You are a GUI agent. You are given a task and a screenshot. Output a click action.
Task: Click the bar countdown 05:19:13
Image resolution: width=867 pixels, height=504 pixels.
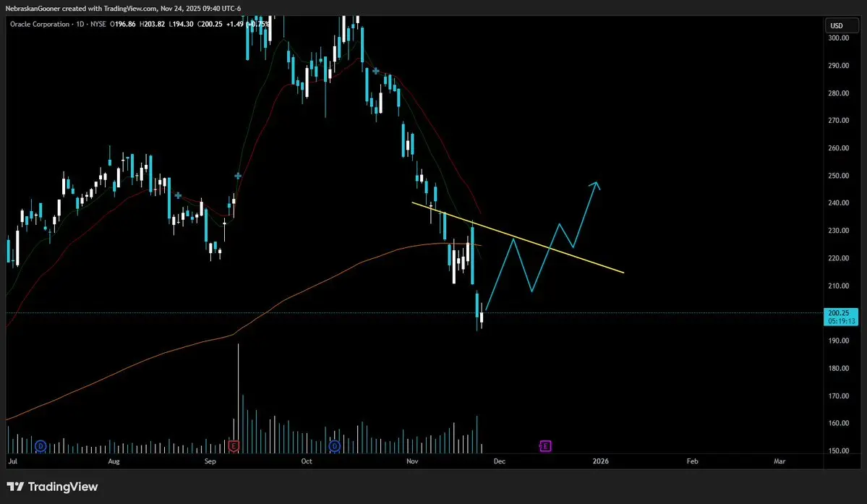pyautogui.click(x=840, y=321)
